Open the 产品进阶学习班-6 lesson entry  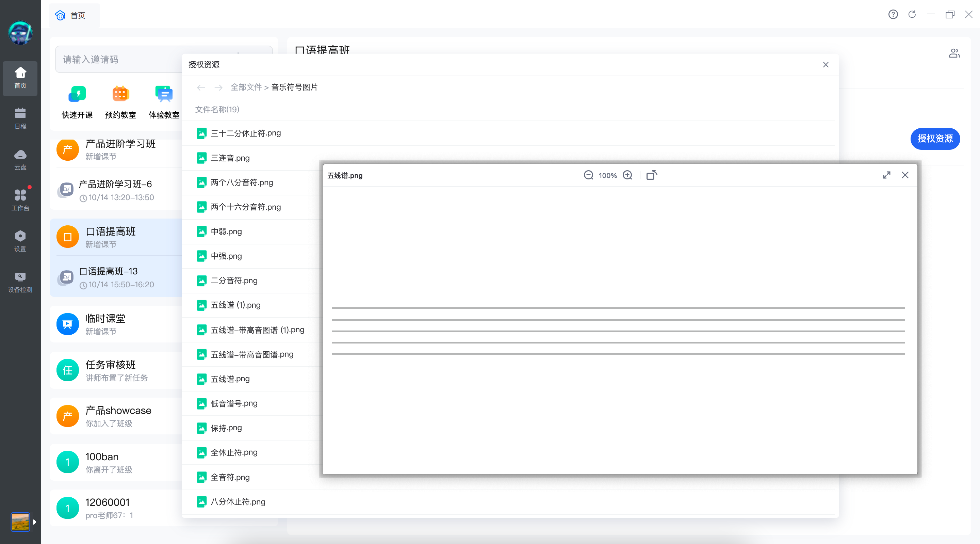point(116,190)
